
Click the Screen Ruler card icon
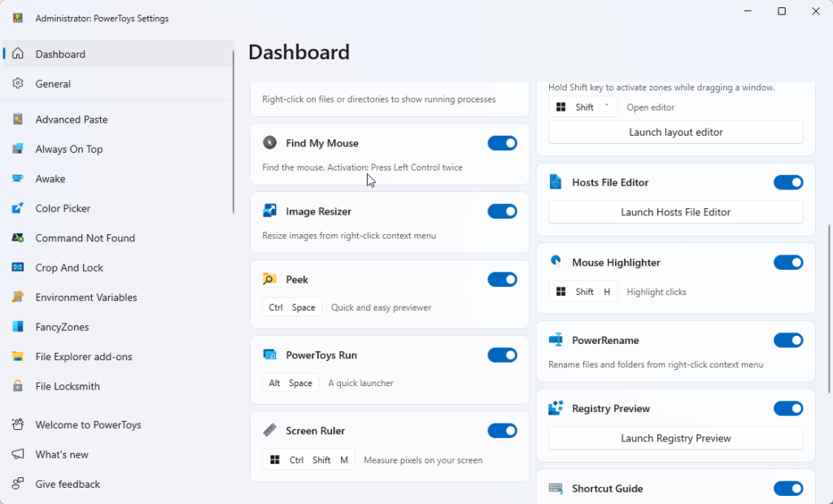click(x=270, y=430)
